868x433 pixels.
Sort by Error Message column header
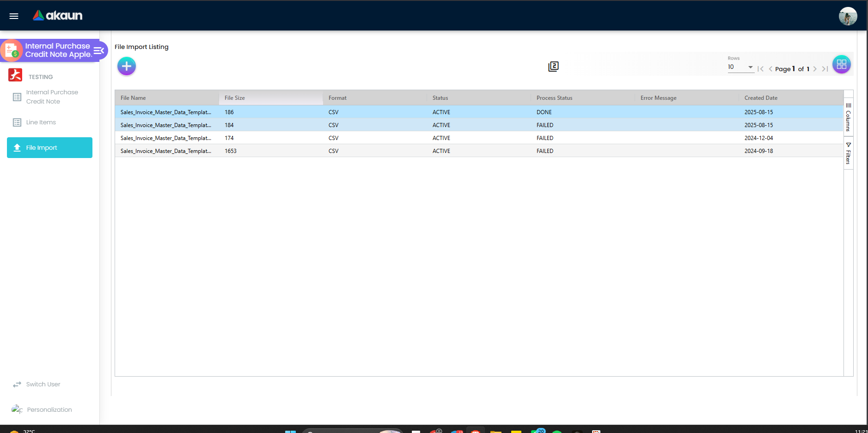coord(687,98)
